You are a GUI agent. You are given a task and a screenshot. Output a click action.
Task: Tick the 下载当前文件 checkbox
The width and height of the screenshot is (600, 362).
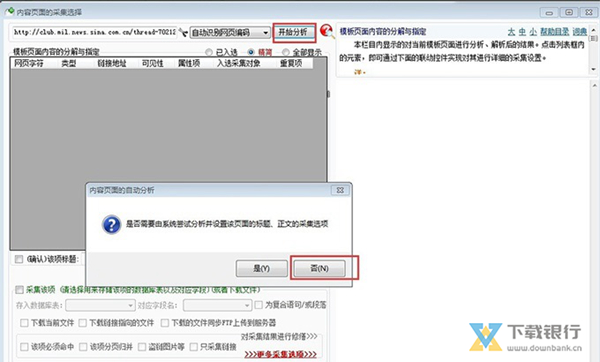[x=24, y=323]
